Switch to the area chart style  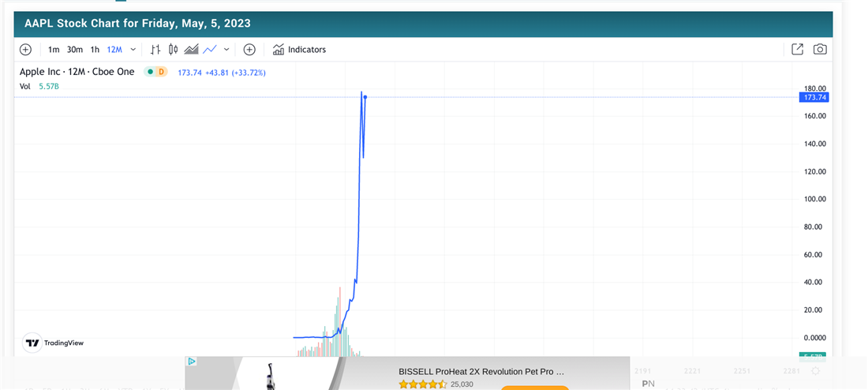pyautogui.click(x=191, y=50)
